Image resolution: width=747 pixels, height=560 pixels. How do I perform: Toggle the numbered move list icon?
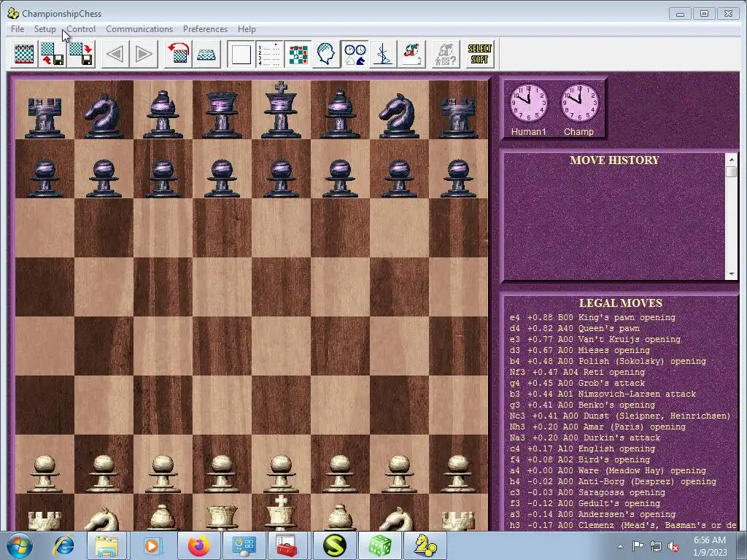[x=270, y=54]
